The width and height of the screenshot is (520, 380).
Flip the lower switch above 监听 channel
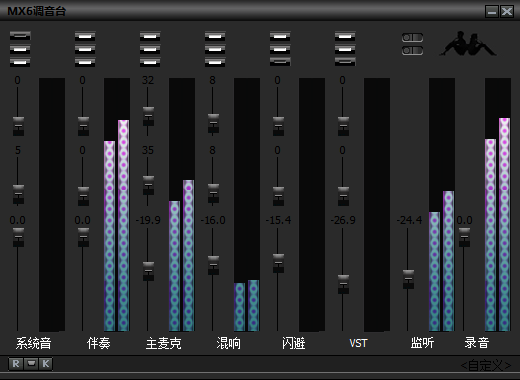(x=412, y=51)
